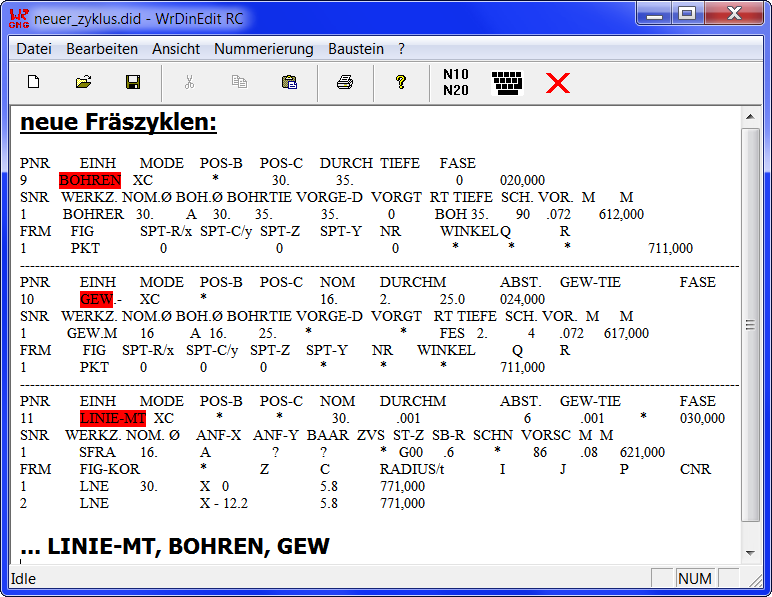Click the text GEW.M
The width and height of the screenshot is (772, 597).
[x=92, y=334]
